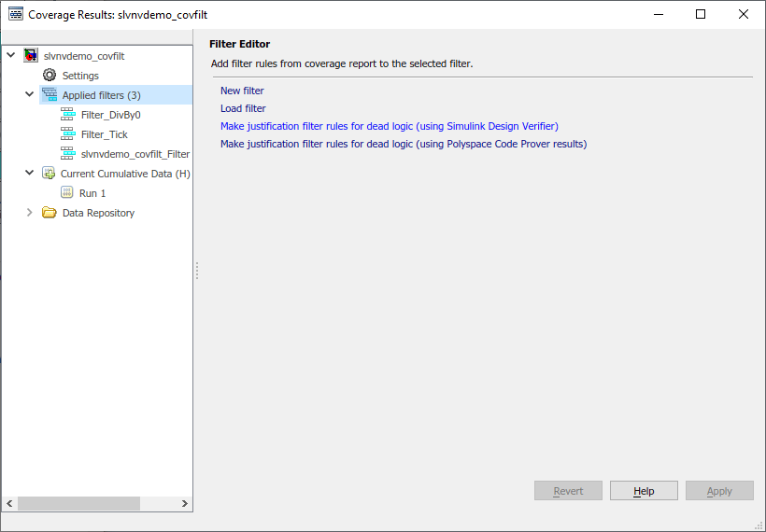Click the horizontal scrollbar in tree panel
The image size is (766, 532).
[78, 503]
